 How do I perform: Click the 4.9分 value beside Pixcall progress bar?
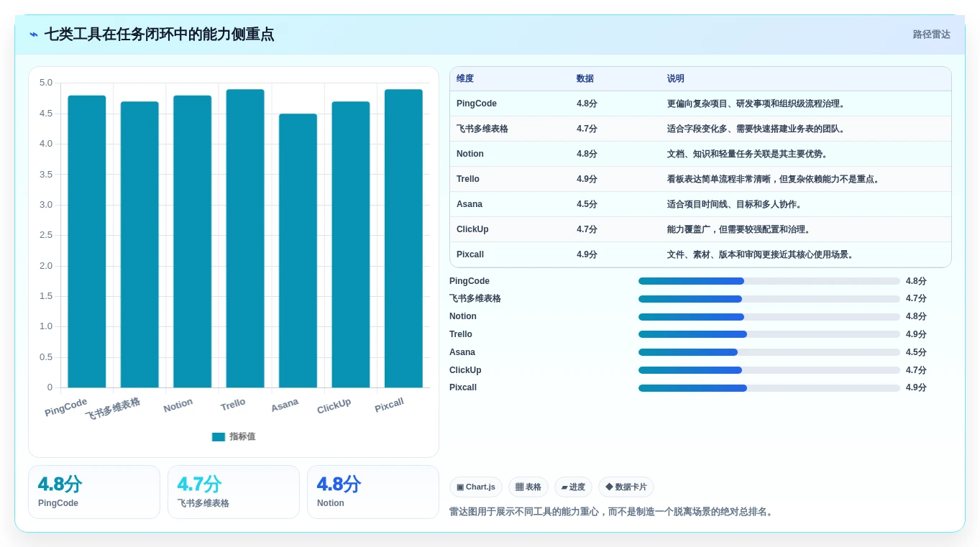[x=916, y=388]
